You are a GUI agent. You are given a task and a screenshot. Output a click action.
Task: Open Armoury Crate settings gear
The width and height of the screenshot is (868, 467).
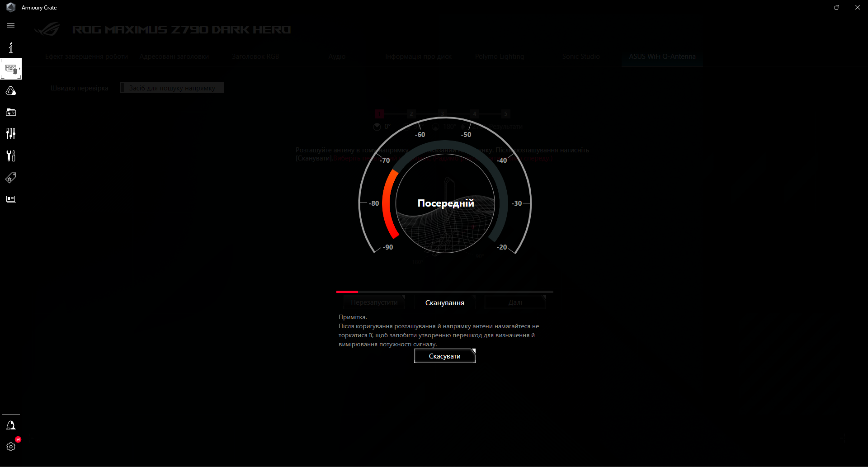tap(11, 447)
